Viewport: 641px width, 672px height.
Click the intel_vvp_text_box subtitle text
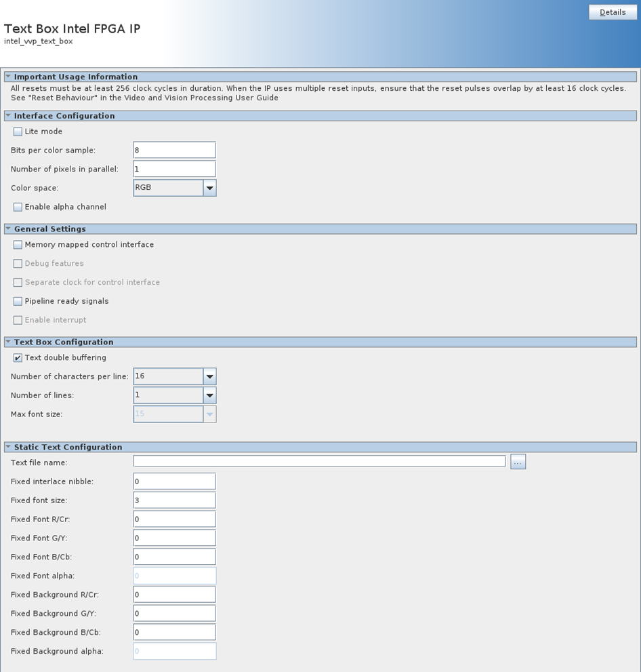pyautogui.click(x=38, y=41)
